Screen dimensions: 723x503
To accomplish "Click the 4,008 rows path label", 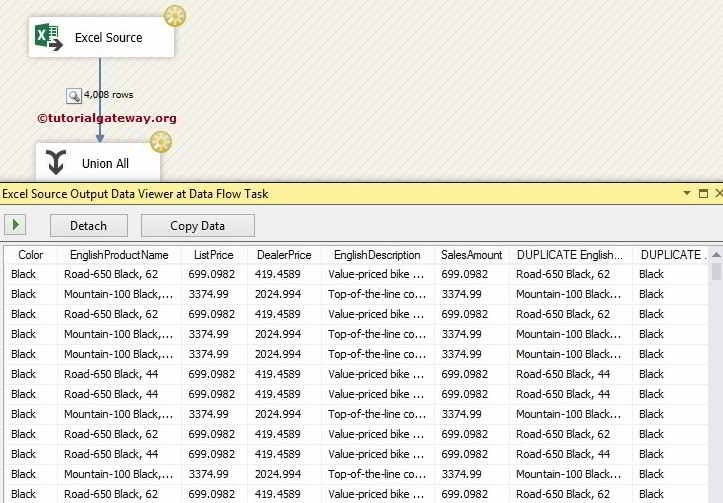I will 108,95.
